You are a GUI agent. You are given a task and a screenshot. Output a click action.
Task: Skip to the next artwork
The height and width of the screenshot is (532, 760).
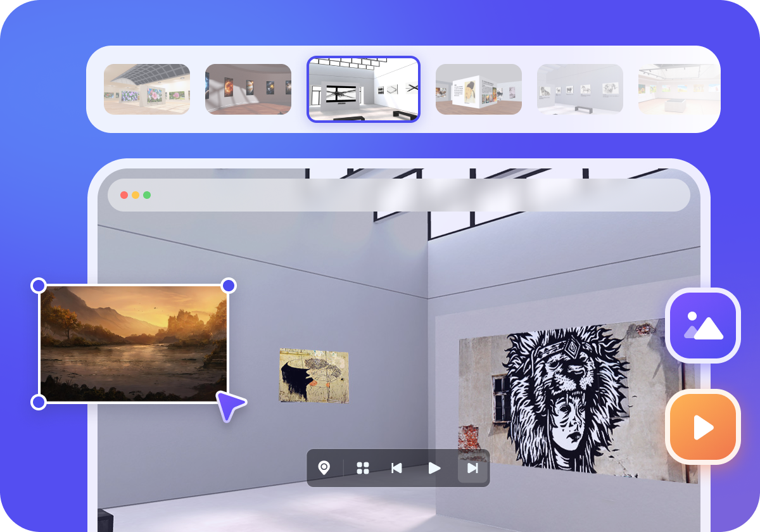pyautogui.click(x=472, y=468)
